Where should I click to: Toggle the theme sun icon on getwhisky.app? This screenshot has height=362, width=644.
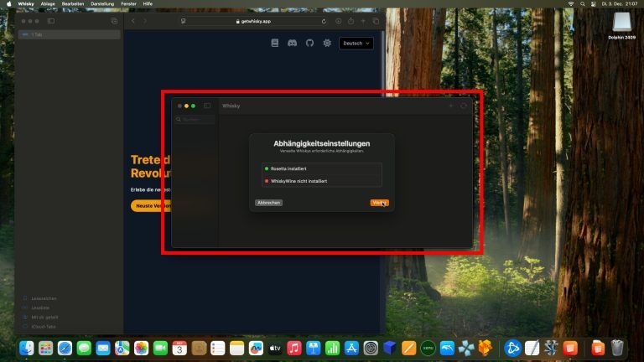point(327,43)
